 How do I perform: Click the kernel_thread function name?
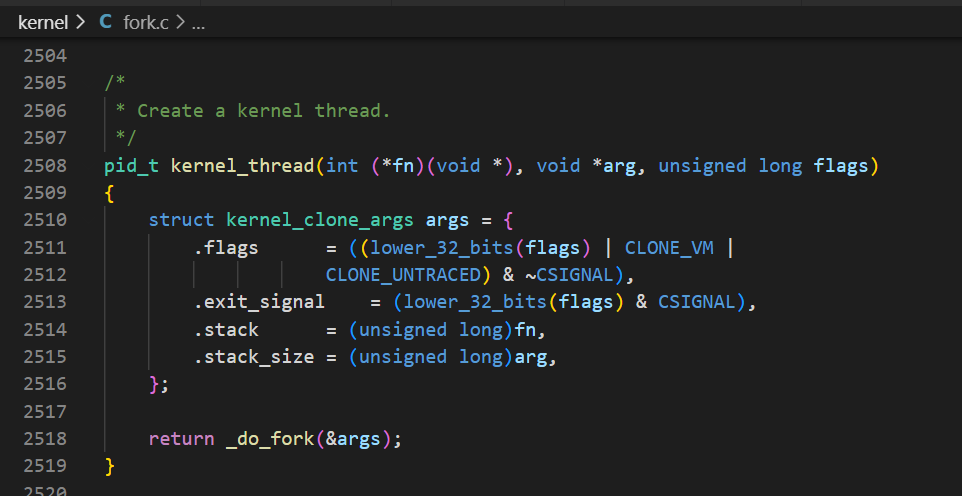tap(242, 166)
